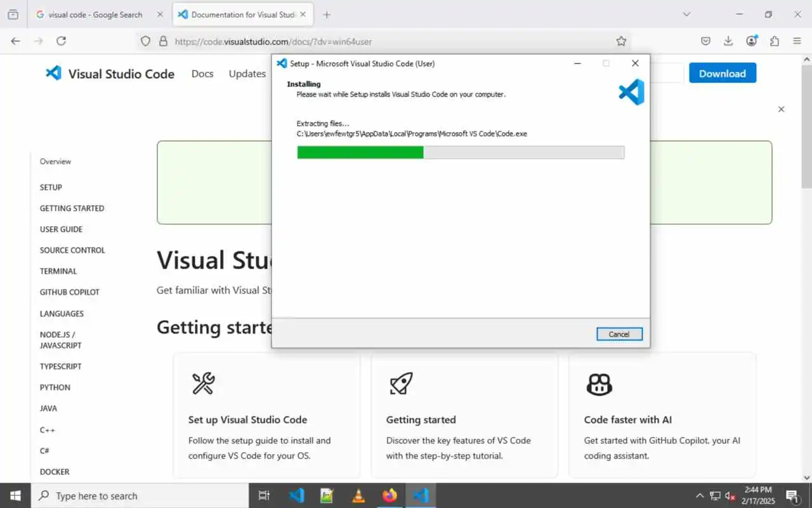812x508 pixels.
Task: Click the Windows taskbar search box
Action: click(140, 496)
